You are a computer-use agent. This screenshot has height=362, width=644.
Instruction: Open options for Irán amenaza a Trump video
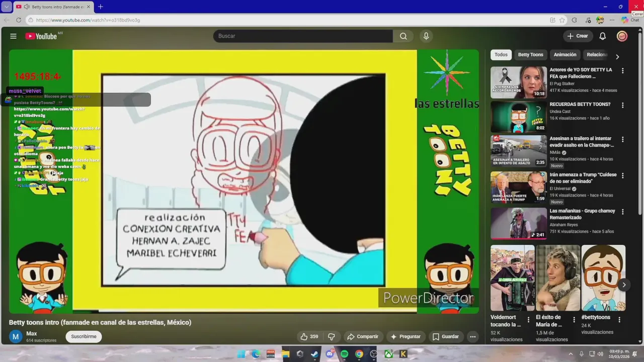tap(622, 175)
